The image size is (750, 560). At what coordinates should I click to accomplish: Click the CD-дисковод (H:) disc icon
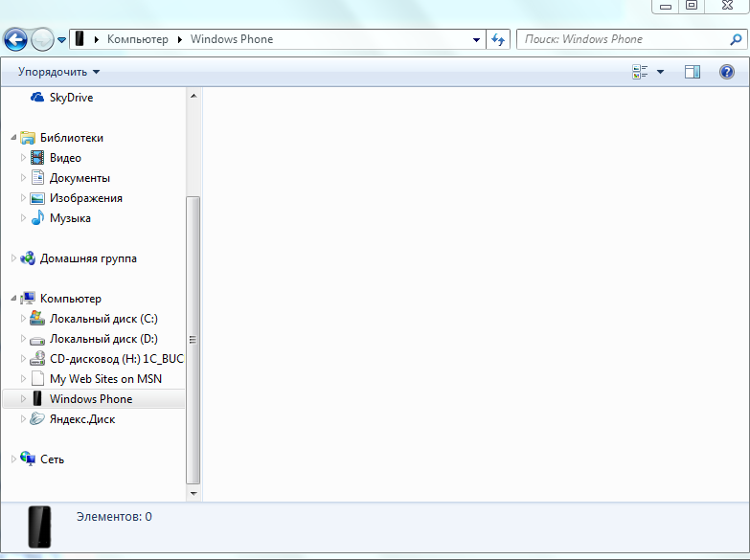pos(37,358)
